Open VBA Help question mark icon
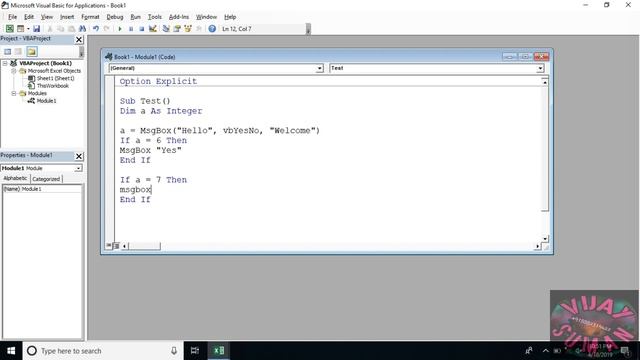The image size is (640, 360). [x=212, y=29]
